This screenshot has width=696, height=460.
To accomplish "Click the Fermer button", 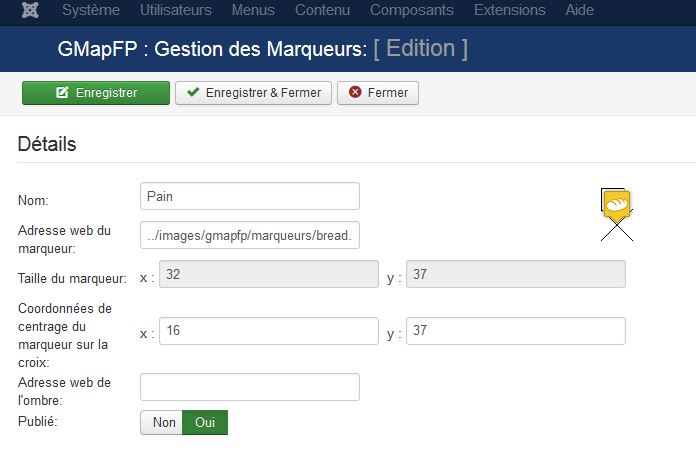I will [378, 93].
